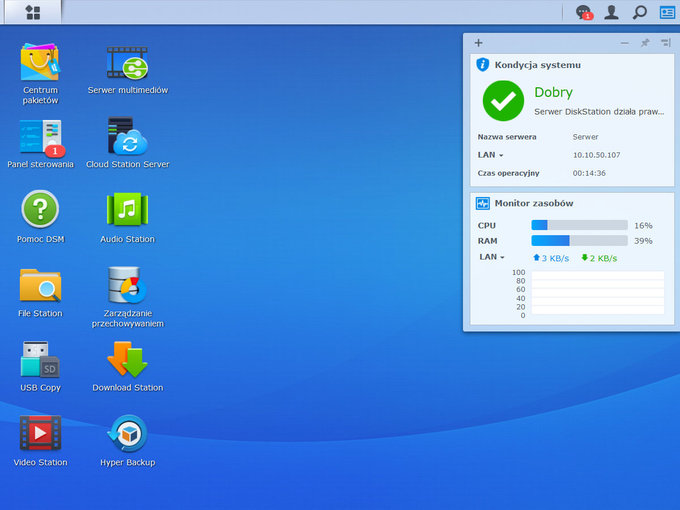The width and height of the screenshot is (680, 510).
Task: Click the CPU usage bar
Action: pyautogui.click(x=579, y=225)
